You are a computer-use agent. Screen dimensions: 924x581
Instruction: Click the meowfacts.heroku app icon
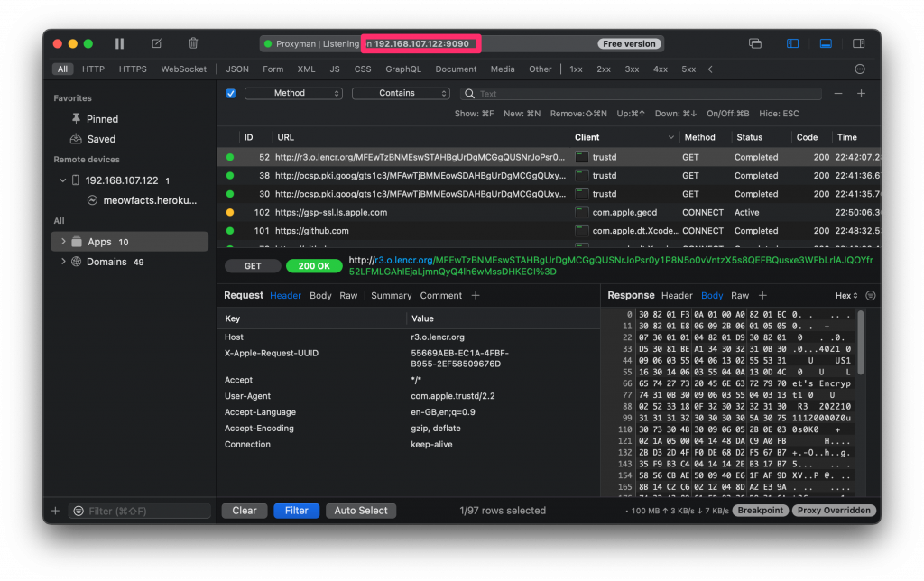(92, 200)
